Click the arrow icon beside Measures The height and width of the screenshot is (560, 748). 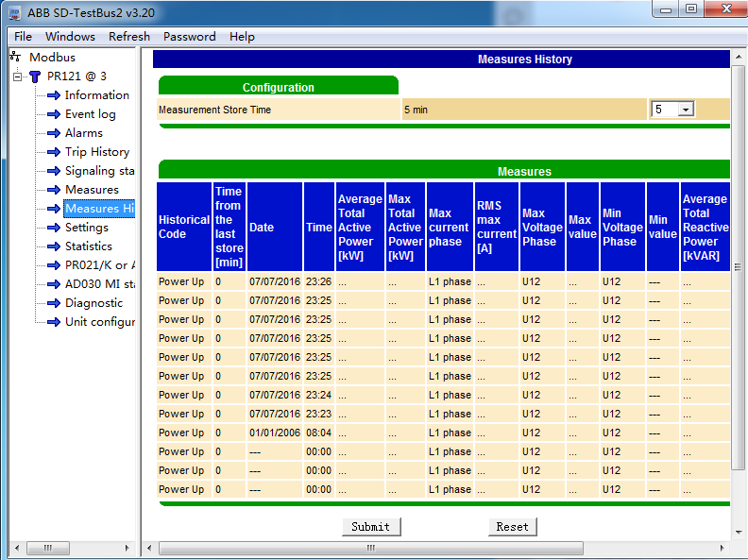[x=54, y=190]
